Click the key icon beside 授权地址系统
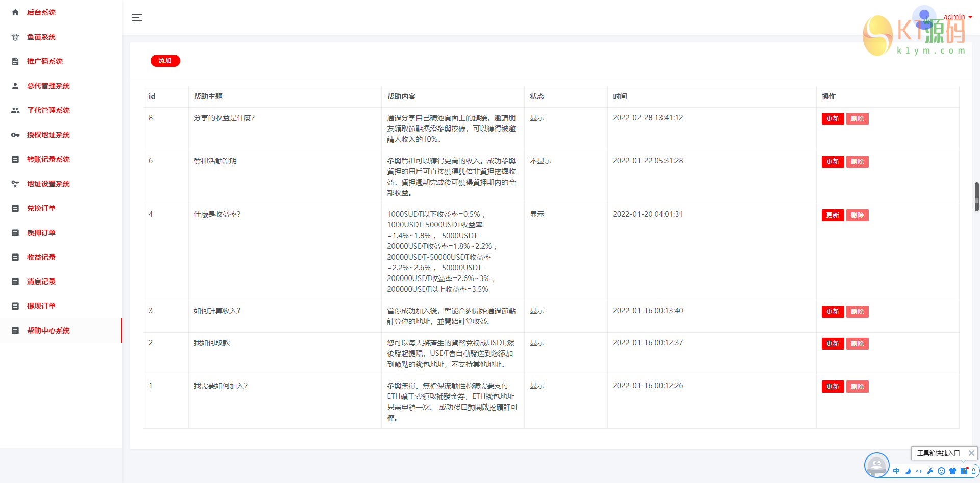Image resolution: width=980 pixels, height=483 pixels. pos(15,135)
